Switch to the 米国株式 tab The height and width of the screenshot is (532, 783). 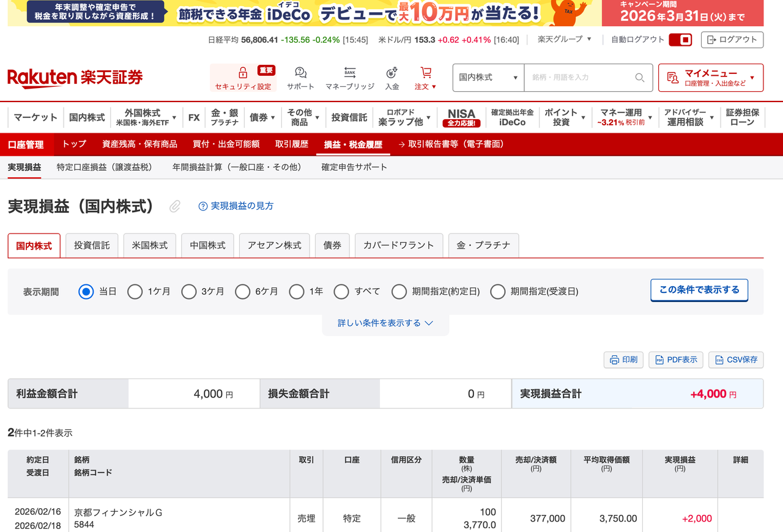tap(149, 245)
